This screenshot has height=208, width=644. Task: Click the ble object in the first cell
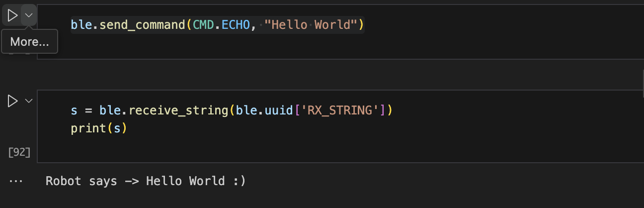pyautogui.click(x=81, y=24)
